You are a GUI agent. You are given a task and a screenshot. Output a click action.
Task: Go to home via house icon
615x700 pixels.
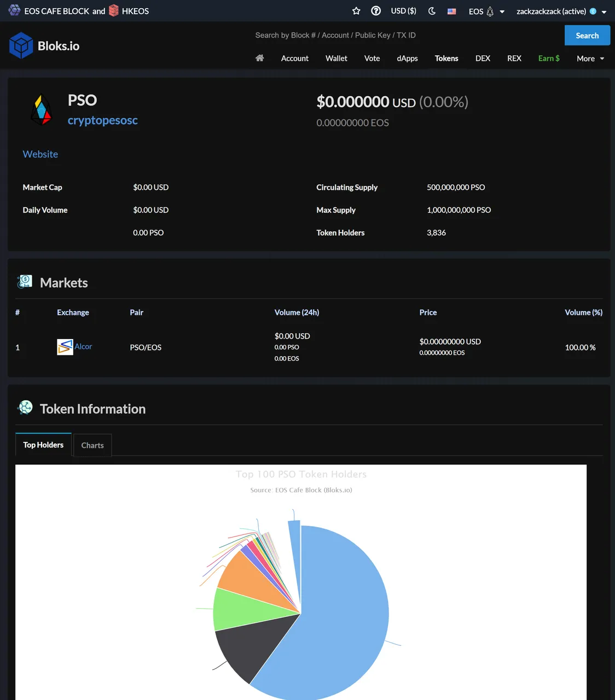[260, 58]
